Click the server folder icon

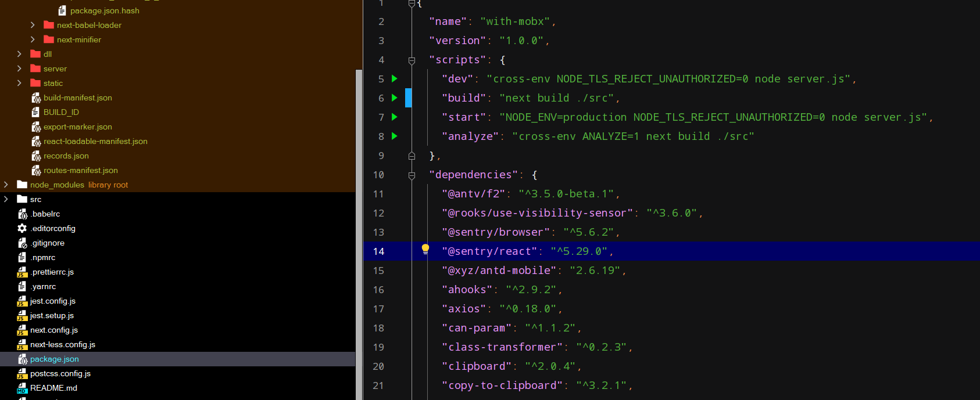pyautogui.click(x=35, y=69)
